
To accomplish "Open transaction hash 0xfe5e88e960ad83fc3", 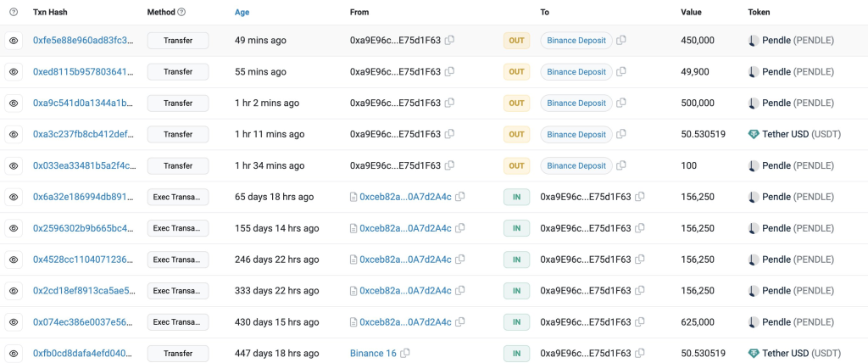I will 84,41.
